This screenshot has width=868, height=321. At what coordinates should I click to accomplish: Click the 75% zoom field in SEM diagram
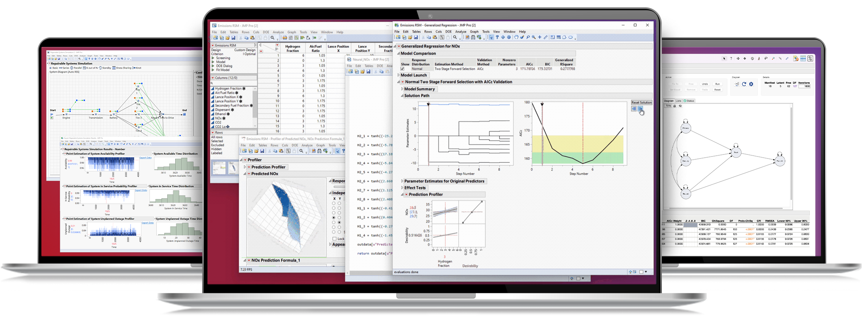tap(668, 106)
